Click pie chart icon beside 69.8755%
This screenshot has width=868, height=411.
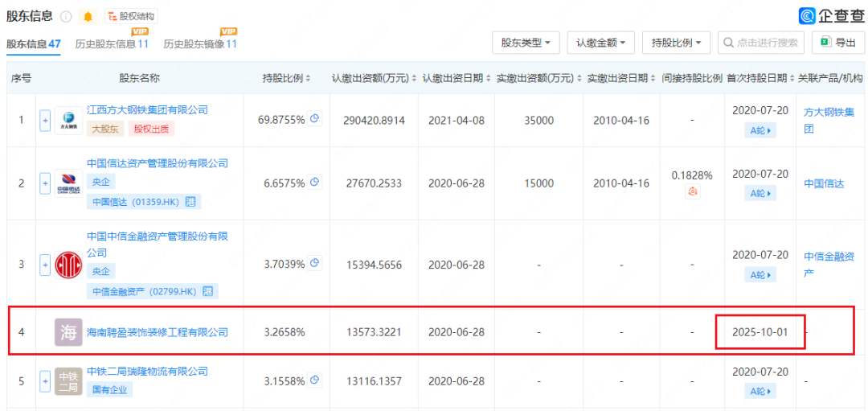[314, 118]
